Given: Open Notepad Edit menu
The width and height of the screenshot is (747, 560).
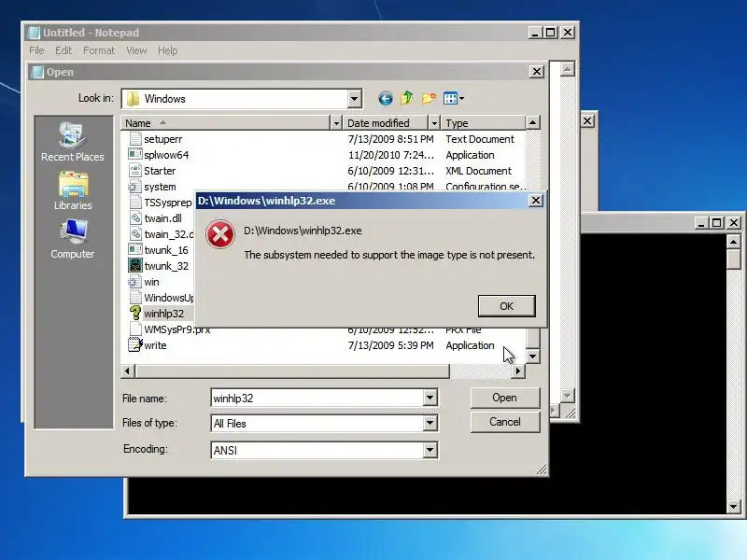Looking at the screenshot, I should tap(63, 50).
